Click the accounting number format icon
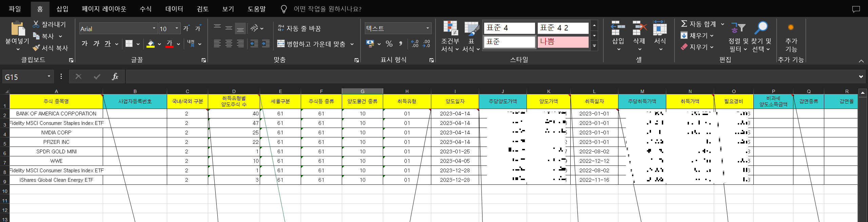The height and width of the screenshot is (222, 868). 370,44
